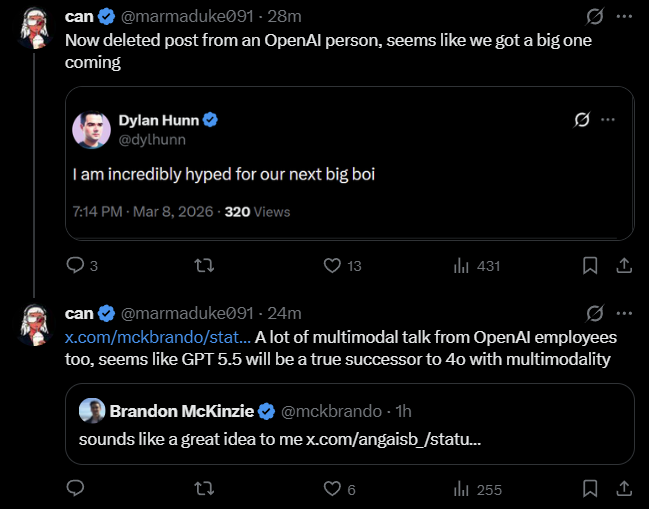Open more options in Dylan Hunn quote
This screenshot has width=649, height=509.
(608, 120)
